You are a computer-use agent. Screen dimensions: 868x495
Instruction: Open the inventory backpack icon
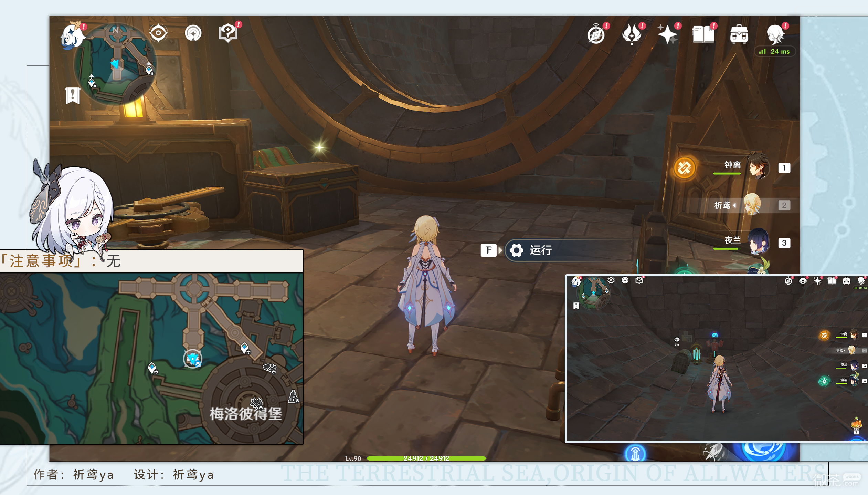[739, 34]
